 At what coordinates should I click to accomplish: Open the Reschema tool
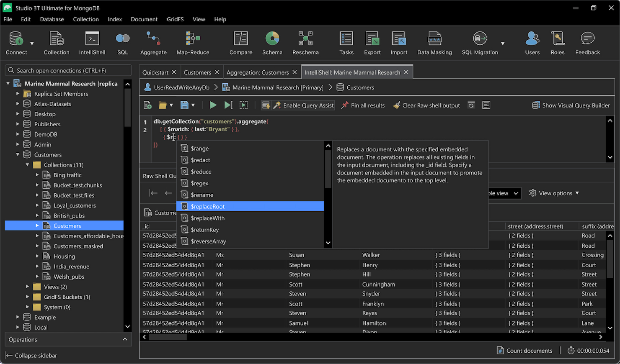click(x=305, y=42)
